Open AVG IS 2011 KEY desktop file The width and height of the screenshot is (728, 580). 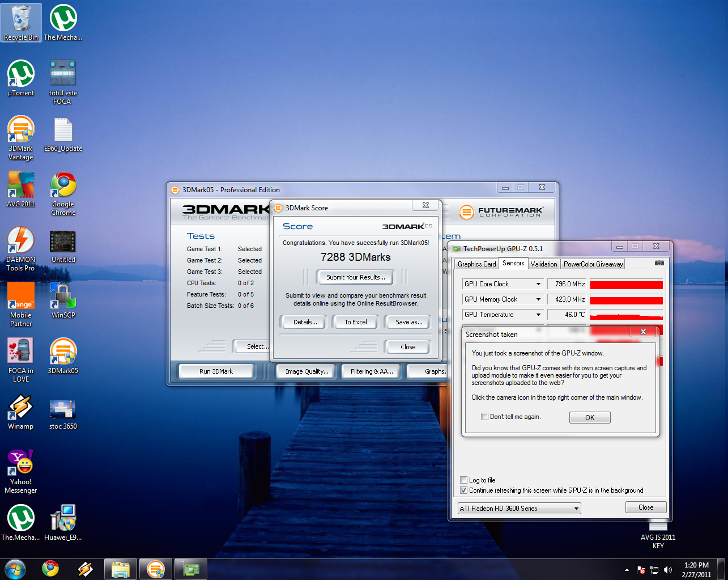pos(658,535)
